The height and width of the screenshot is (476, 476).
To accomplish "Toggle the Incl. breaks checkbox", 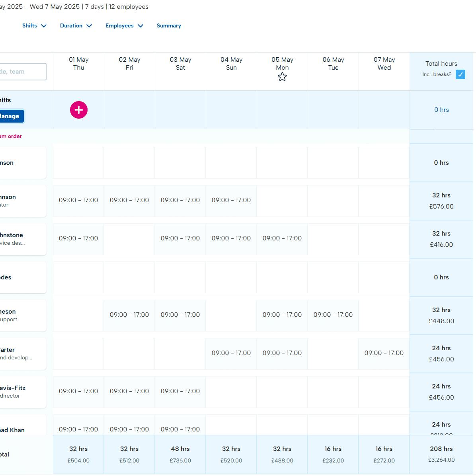I will point(460,74).
